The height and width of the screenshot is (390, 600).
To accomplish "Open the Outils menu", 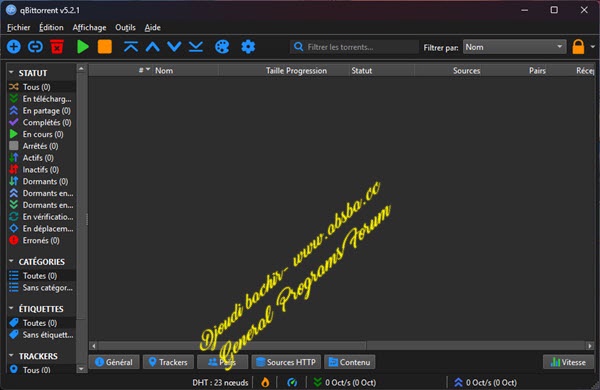I will click(x=125, y=28).
